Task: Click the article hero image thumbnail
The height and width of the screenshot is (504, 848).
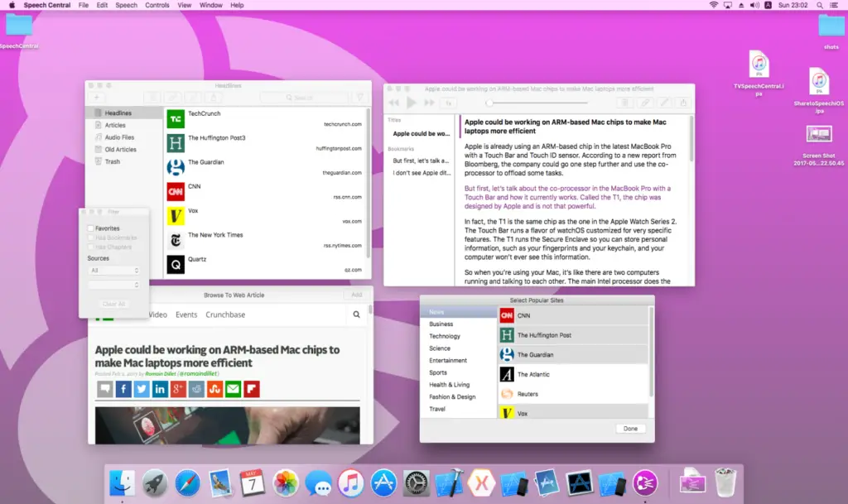Action: coord(227,425)
